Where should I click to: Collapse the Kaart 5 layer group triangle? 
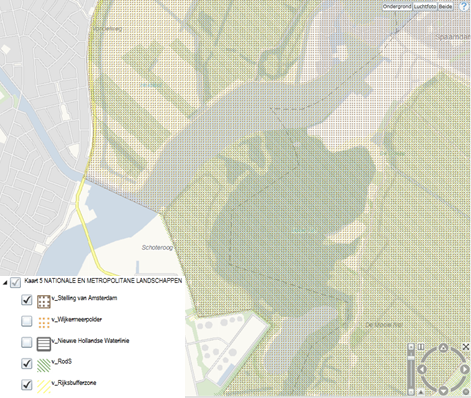click(5, 283)
